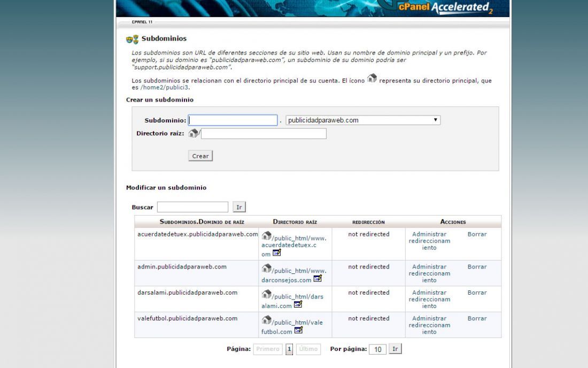This screenshot has height=368, width=588.
Task: Select the Primero pagination button
Action: tap(268, 349)
